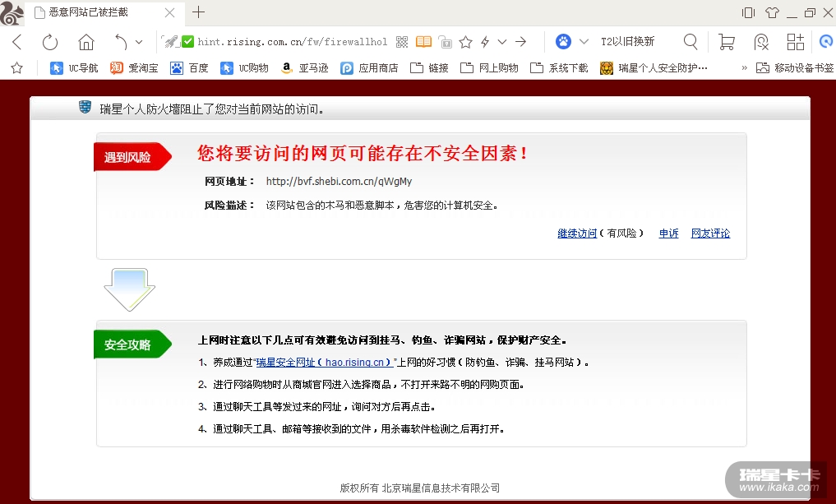Show more bookmarks with the » chevron

(744, 67)
